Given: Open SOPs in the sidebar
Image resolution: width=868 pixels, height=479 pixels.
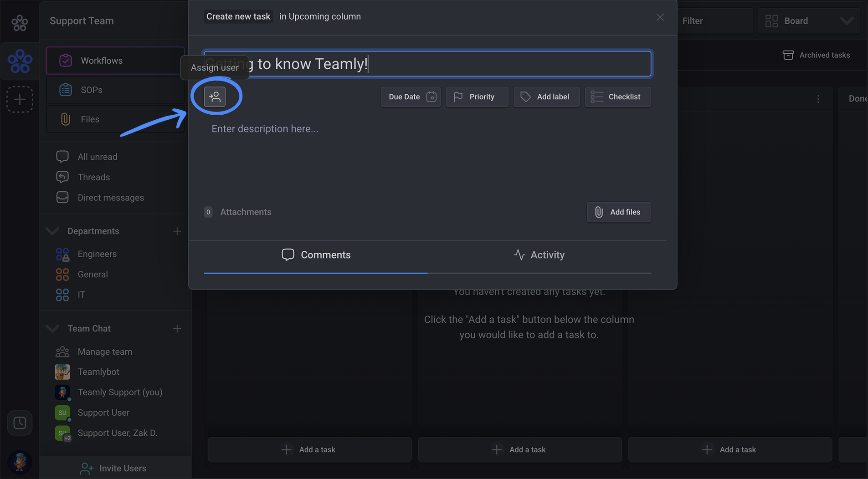Looking at the screenshot, I should pos(115,90).
